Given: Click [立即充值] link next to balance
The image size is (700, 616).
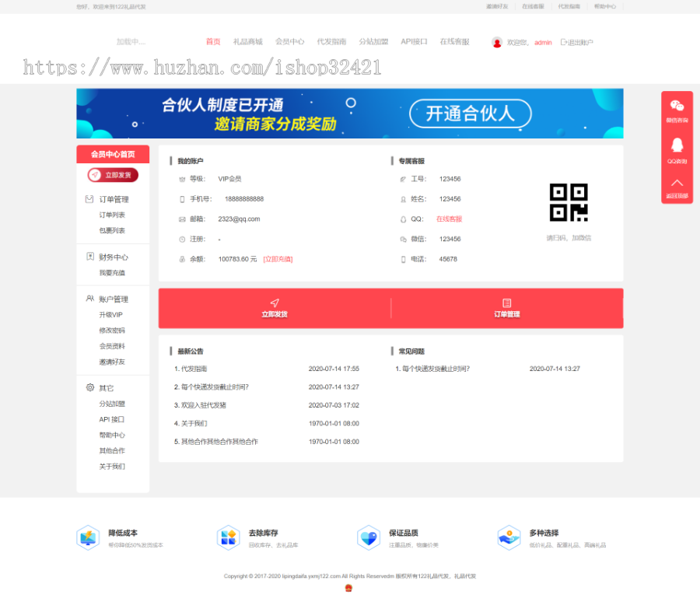Looking at the screenshot, I should (278, 259).
